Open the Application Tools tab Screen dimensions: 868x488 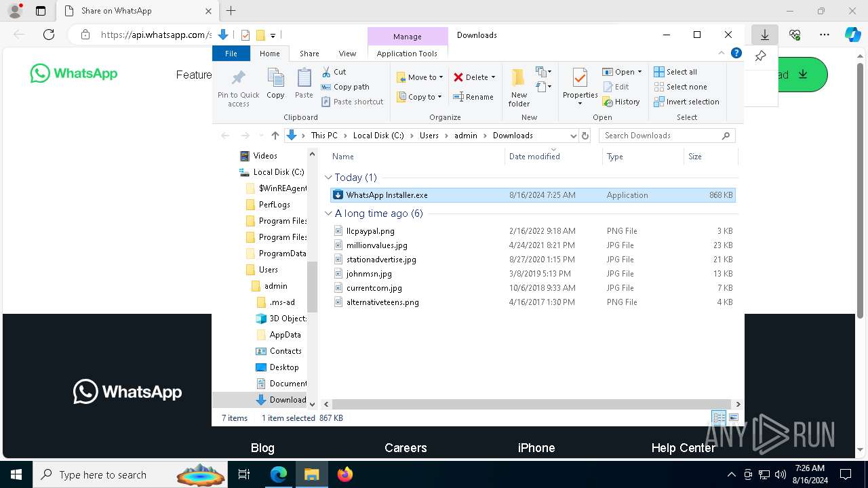407,54
